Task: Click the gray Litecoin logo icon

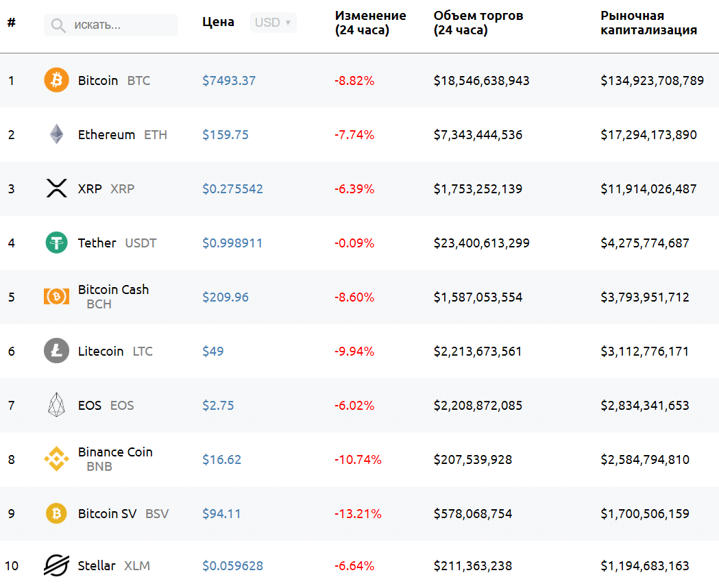Action: (x=56, y=351)
